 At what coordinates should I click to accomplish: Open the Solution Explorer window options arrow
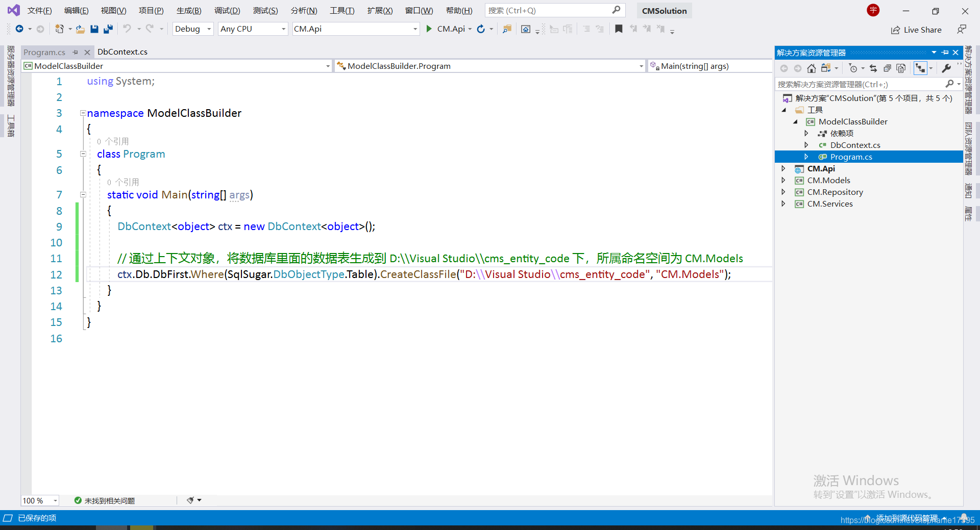(x=934, y=53)
